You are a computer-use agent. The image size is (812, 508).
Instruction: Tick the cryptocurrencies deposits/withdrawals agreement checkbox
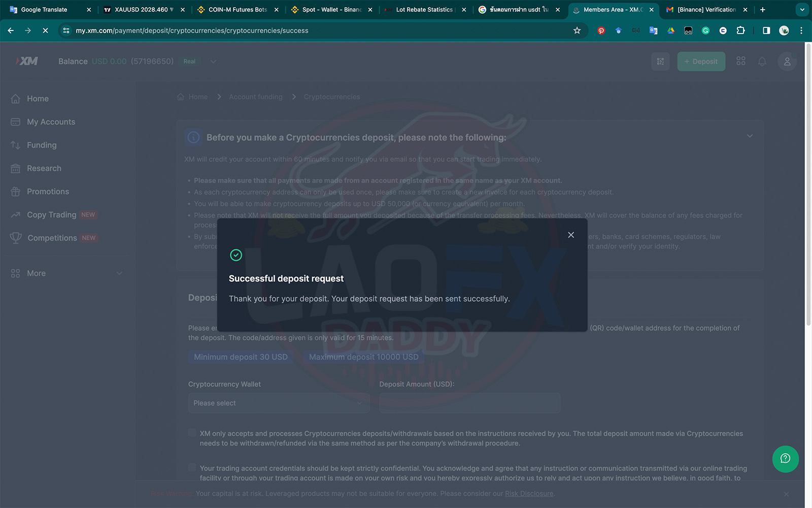click(192, 433)
